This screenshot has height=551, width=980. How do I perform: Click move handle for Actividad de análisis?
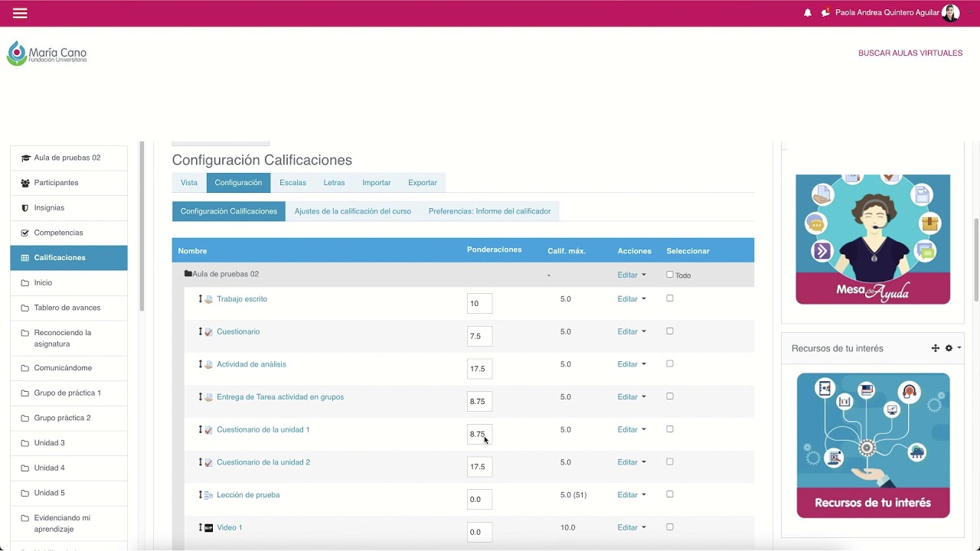click(x=201, y=364)
